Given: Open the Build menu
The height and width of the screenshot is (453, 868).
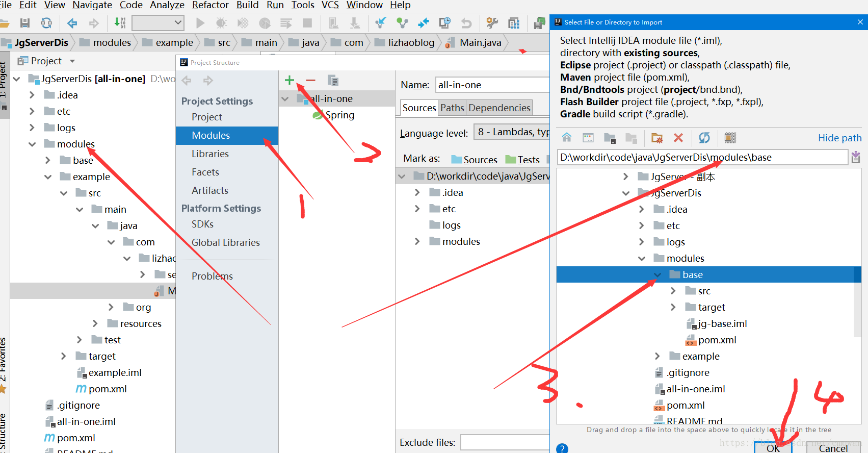Looking at the screenshot, I should point(248,5).
